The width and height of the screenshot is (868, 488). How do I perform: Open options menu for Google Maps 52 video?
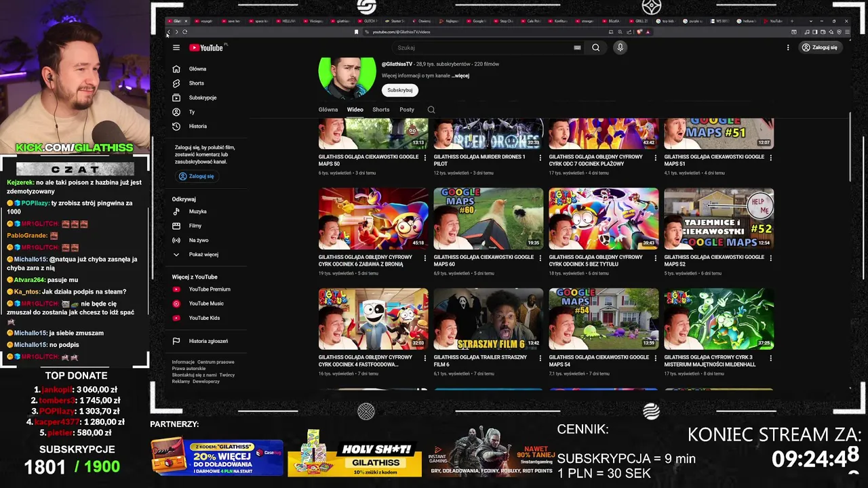[x=770, y=258]
